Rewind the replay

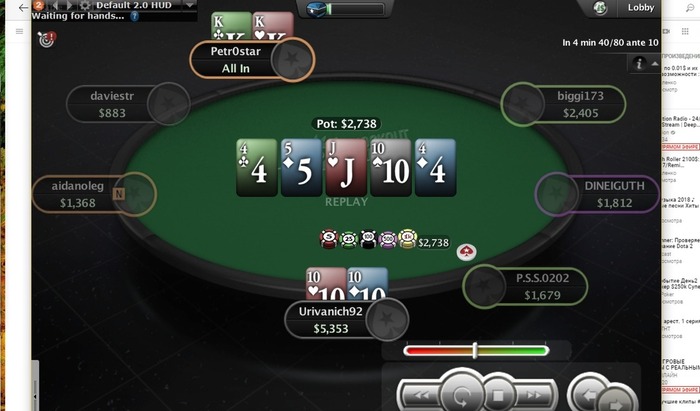[x=421, y=395]
